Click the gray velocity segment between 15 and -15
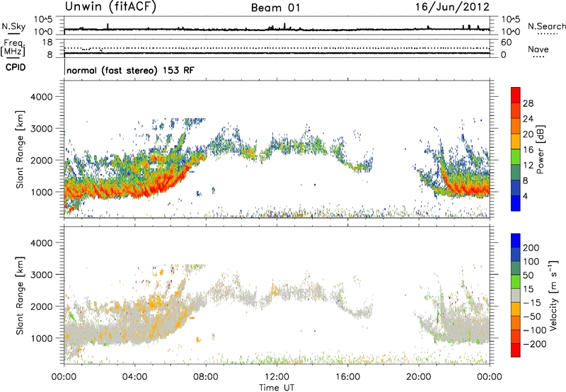The height and width of the screenshot is (392, 566). (x=516, y=295)
